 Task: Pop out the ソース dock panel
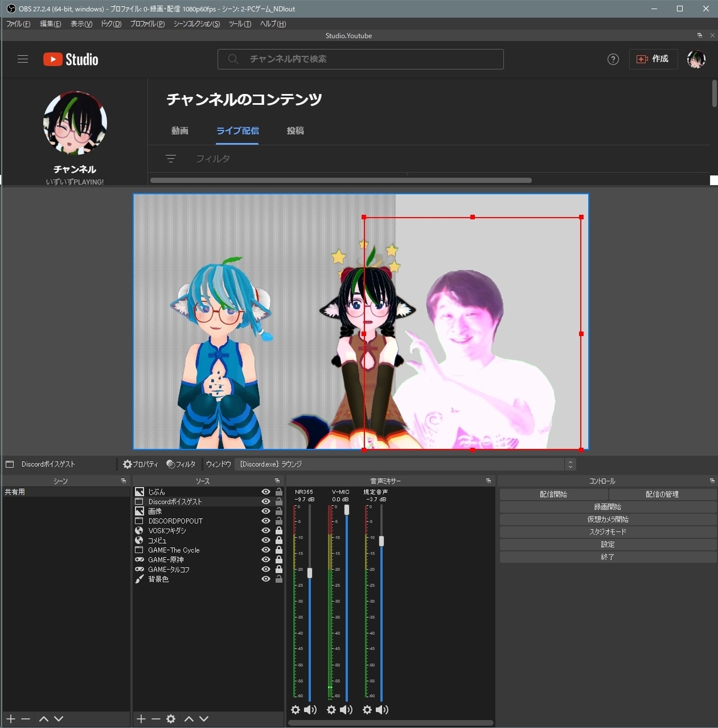(x=277, y=480)
